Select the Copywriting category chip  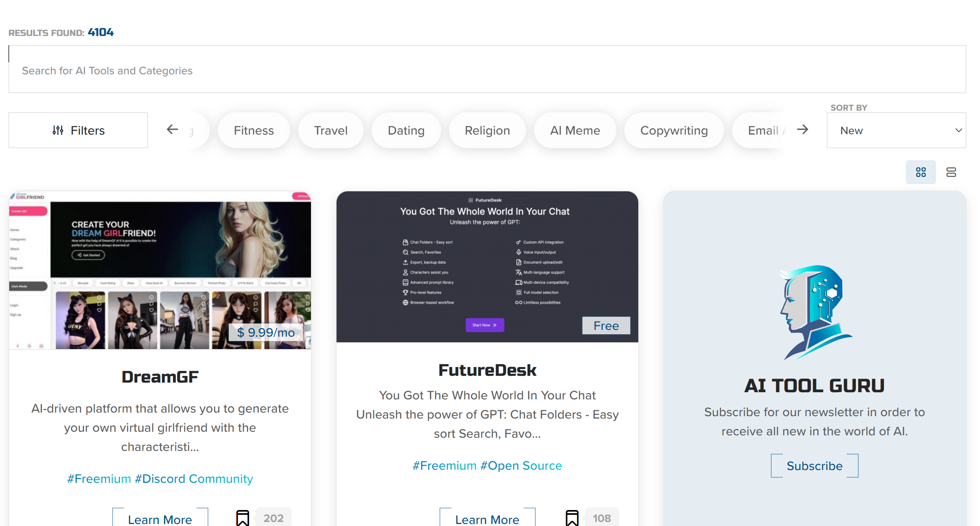click(674, 130)
